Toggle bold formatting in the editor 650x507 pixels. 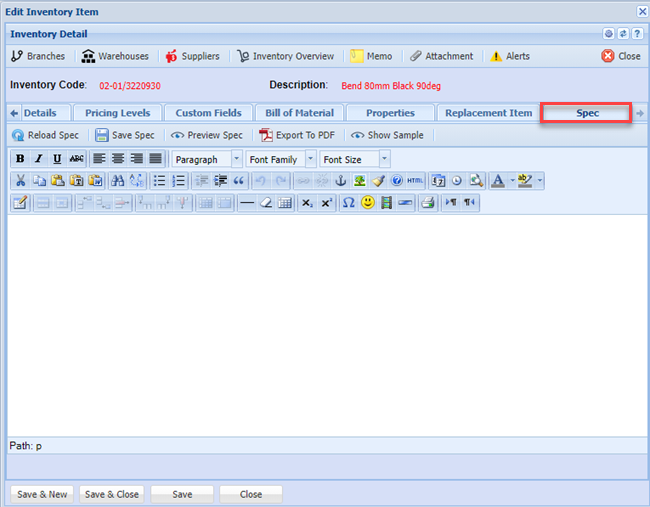point(20,159)
